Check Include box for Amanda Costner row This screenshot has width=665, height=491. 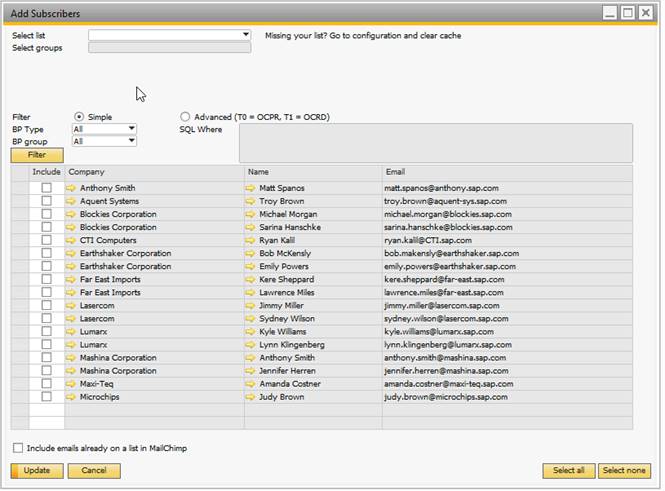point(47,384)
